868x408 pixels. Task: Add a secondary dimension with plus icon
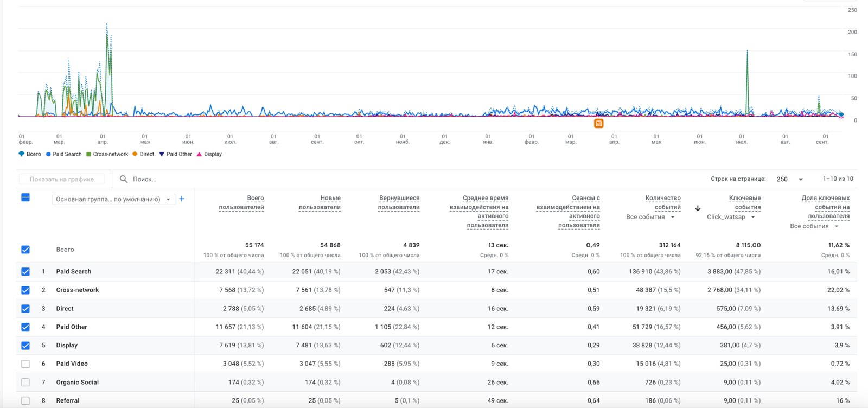click(x=182, y=199)
